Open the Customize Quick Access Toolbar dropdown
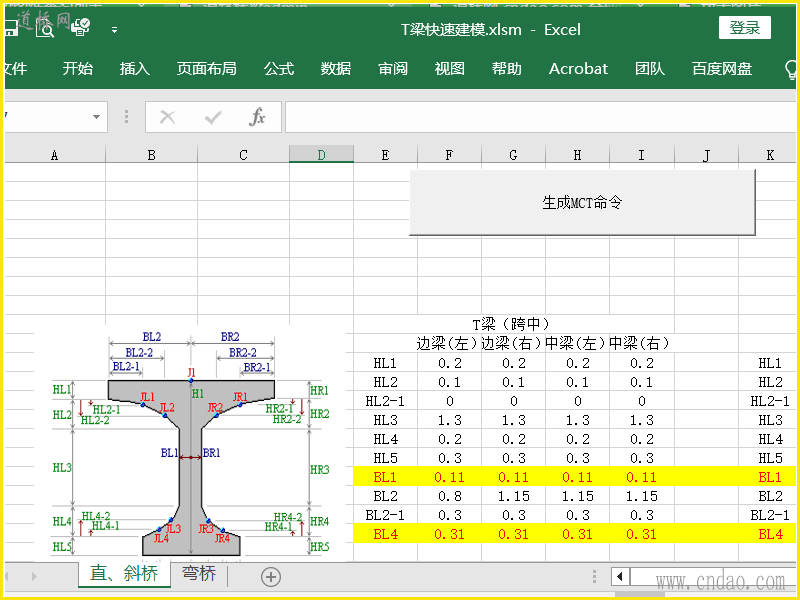800x600 pixels. [x=114, y=30]
